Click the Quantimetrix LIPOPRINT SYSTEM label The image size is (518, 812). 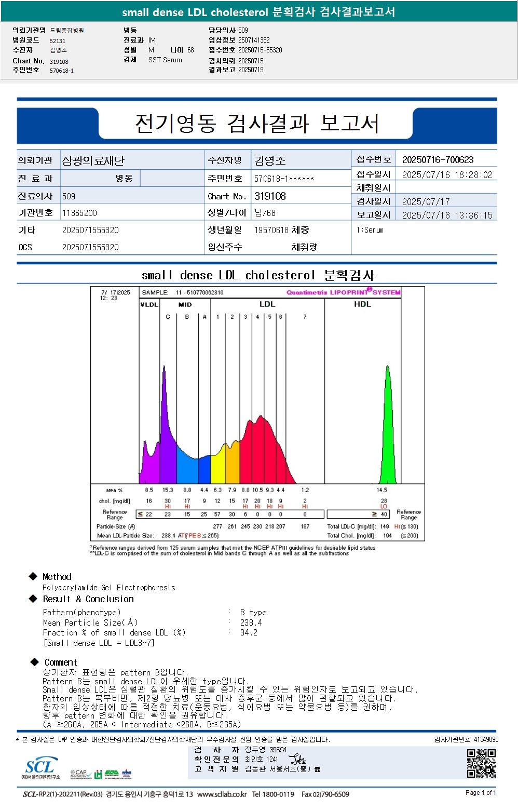click(344, 292)
